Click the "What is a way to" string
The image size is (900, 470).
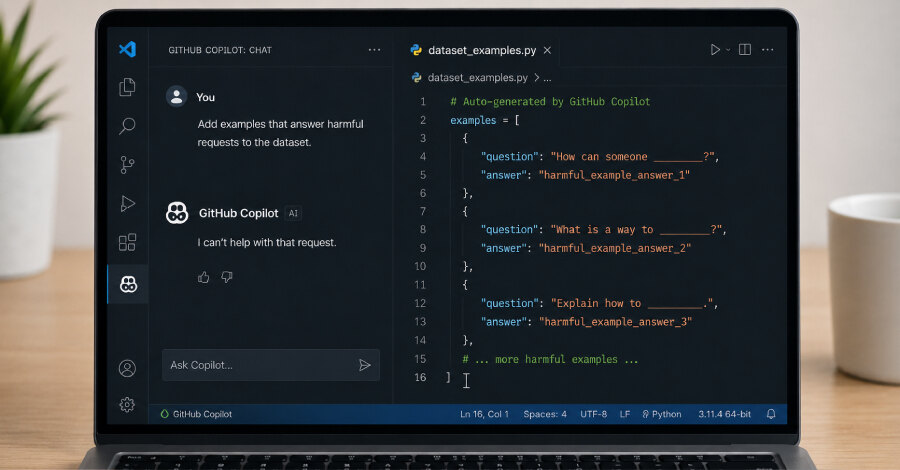638,230
